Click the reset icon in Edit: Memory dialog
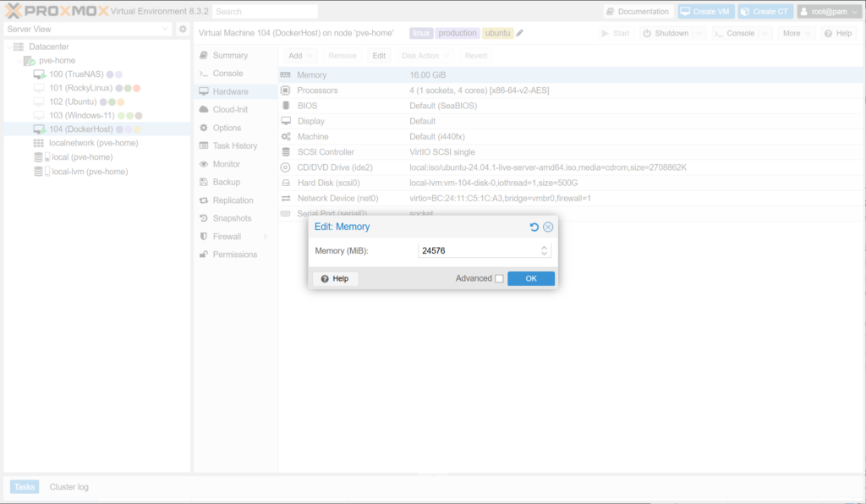This screenshot has width=866, height=504. [534, 227]
